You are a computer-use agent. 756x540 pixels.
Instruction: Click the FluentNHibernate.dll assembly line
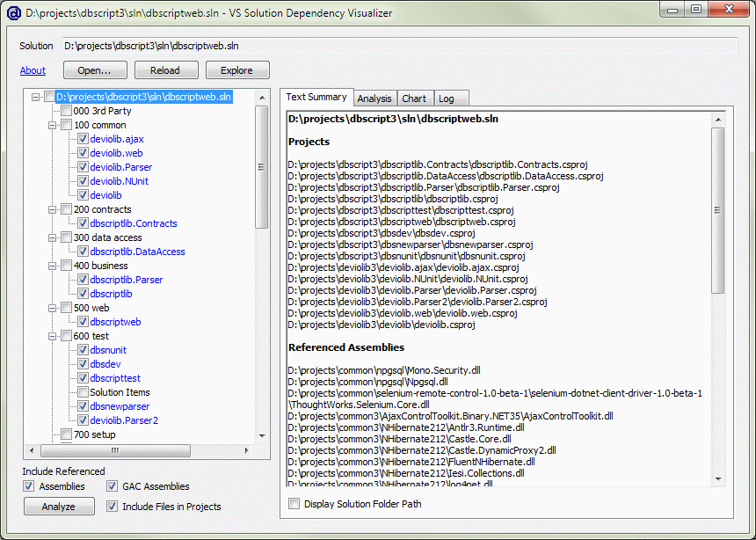click(411, 462)
